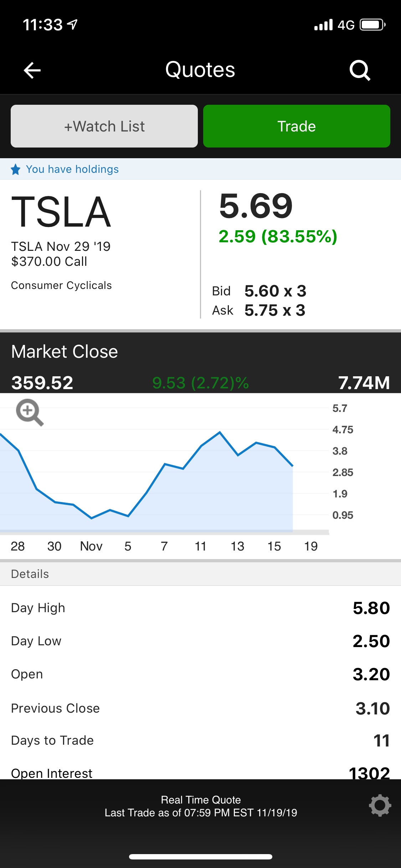Tap the battery status icon
Image resolution: width=401 pixels, height=868 pixels.
pyautogui.click(x=372, y=25)
